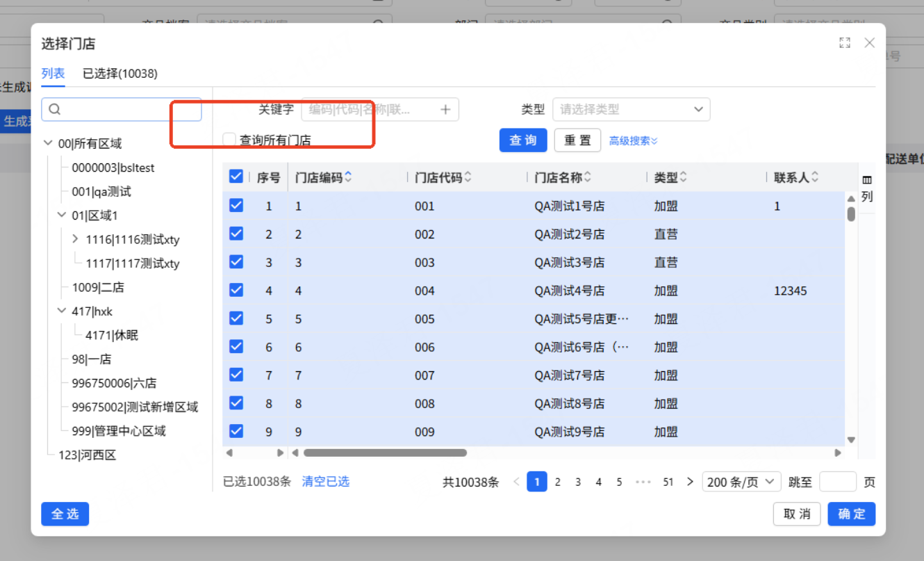Click the plus icon in the 关键字 field
This screenshot has height=561, width=924.
(446, 109)
